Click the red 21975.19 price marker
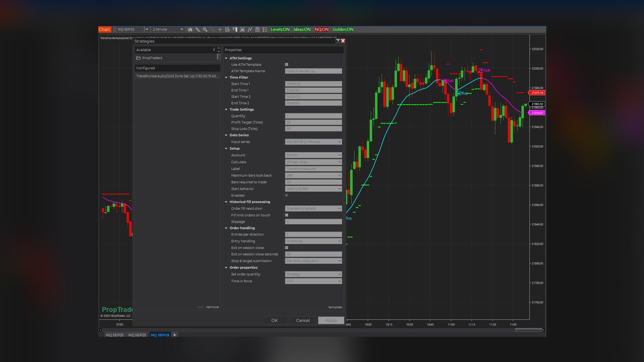 coord(538,93)
